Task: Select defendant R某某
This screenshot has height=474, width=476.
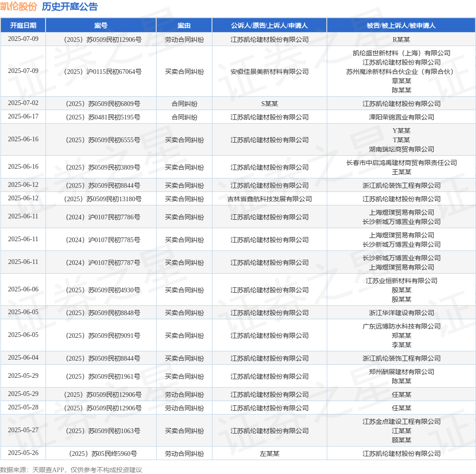Action: (x=401, y=40)
